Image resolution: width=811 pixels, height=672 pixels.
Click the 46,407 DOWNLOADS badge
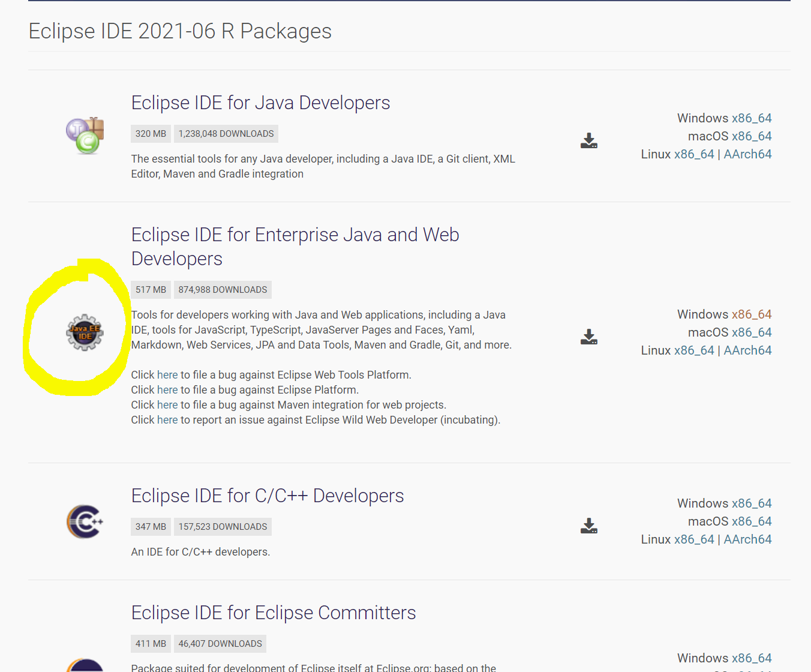tap(220, 644)
